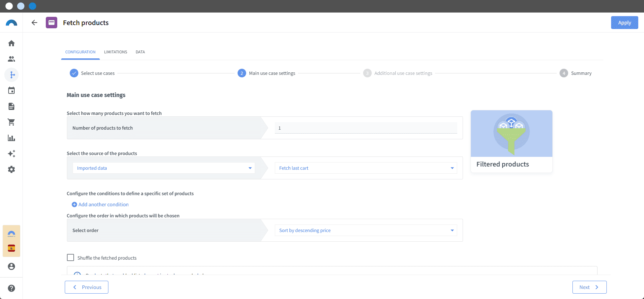Click the Select order label

coord(86,230)
